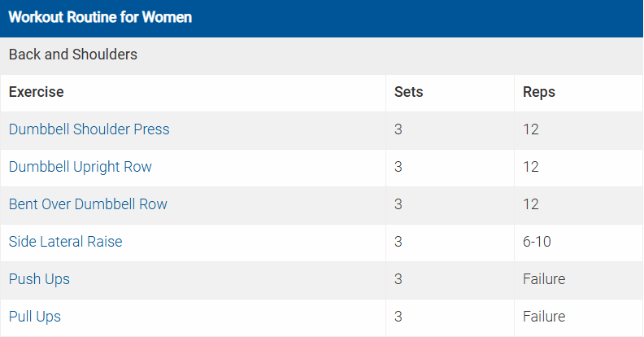
Task: Click the Dumbbell Upright Row link
Action: click(x=80, y=167)
